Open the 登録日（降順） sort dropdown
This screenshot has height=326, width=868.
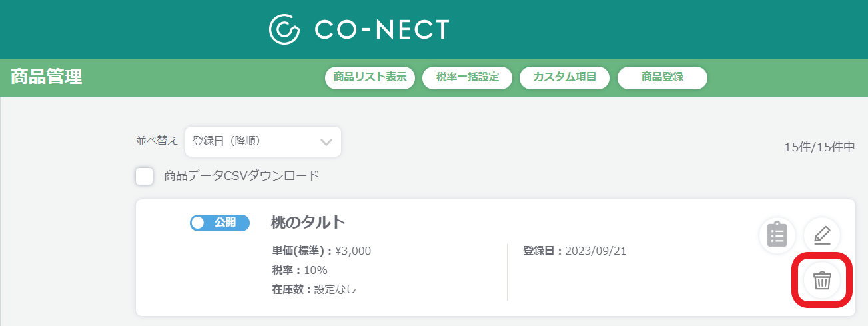pos(263,141)
